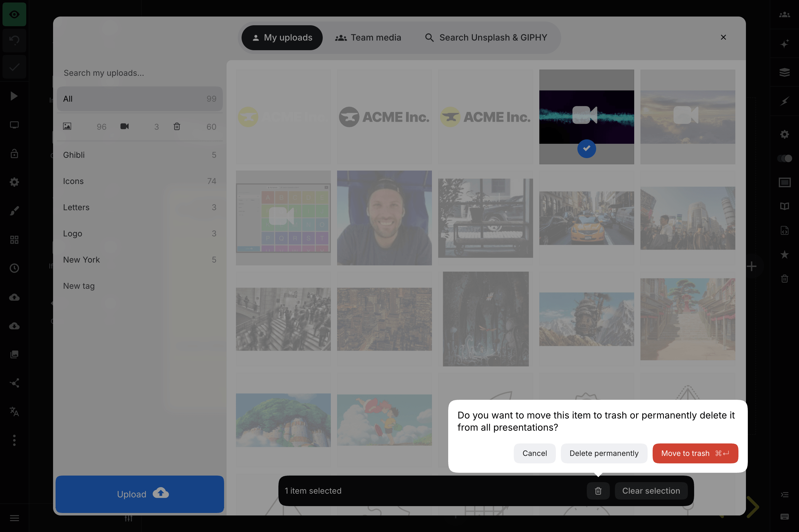This screenshot has height=532, width=799.
Task: Click the hamburger menu icon at bottom left
Action: 14,518
